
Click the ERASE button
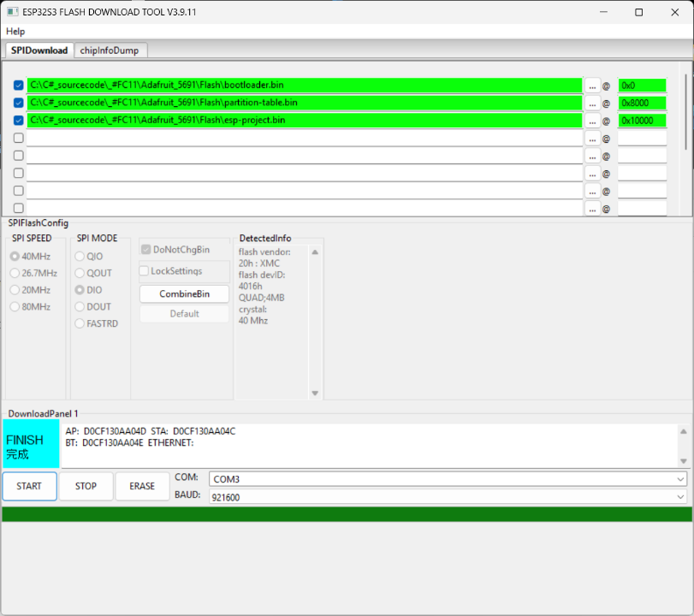[142, 486]
